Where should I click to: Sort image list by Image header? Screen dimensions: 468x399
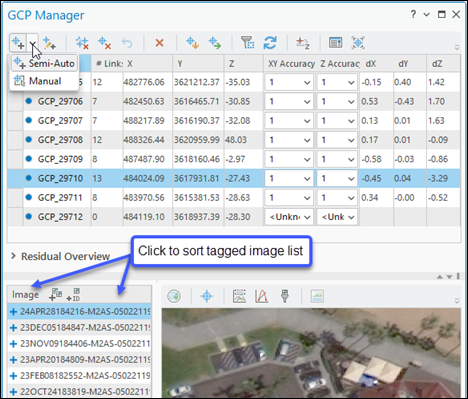[25, 295]
